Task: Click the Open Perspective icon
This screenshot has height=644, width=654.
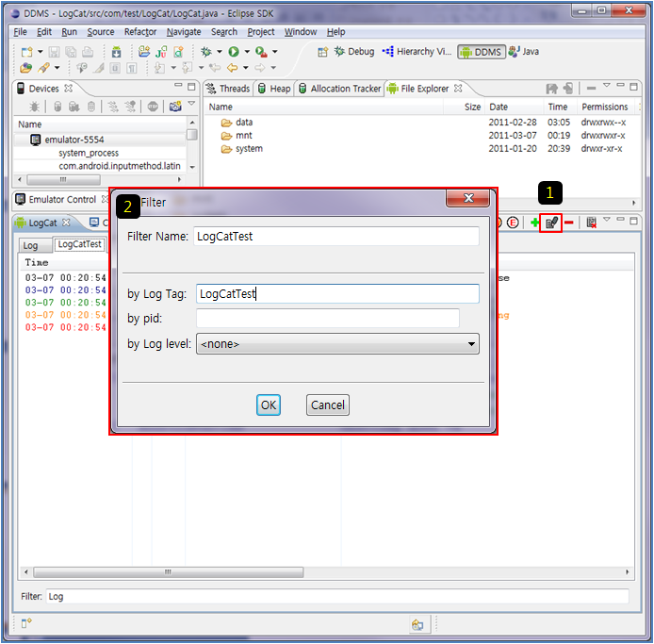Action: pyautogui.click(x=322, y=52)
